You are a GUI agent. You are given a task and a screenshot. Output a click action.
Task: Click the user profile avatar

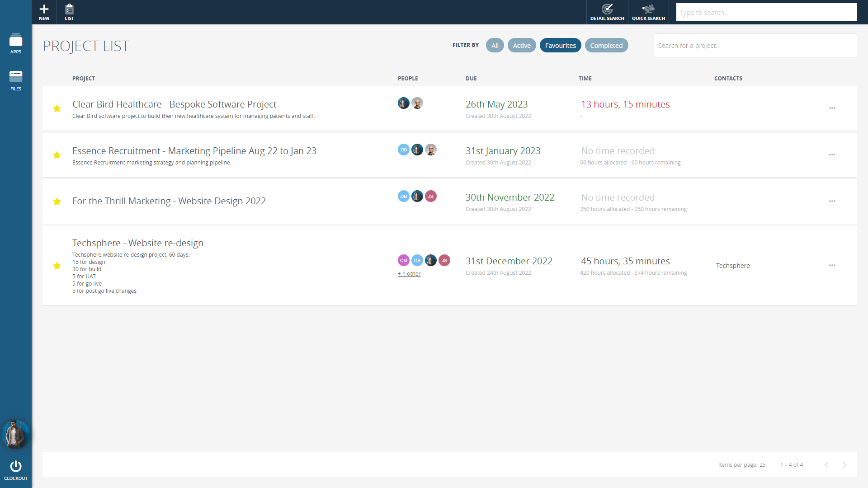click(16, 434)
